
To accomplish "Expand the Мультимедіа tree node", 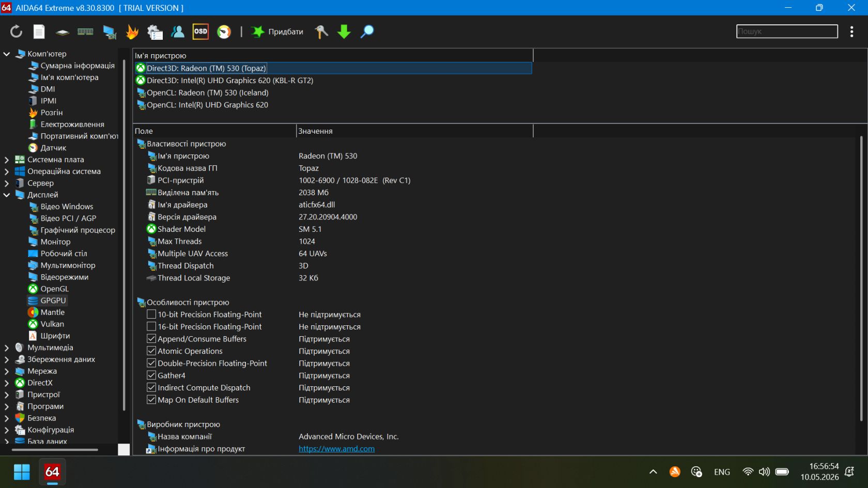I will [x=7, y=348].
